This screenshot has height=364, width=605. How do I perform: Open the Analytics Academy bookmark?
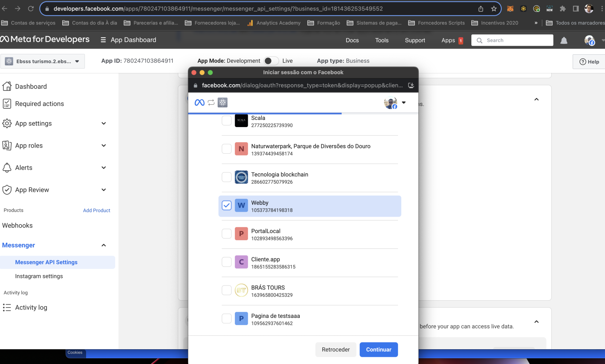[x=274, y=23]
